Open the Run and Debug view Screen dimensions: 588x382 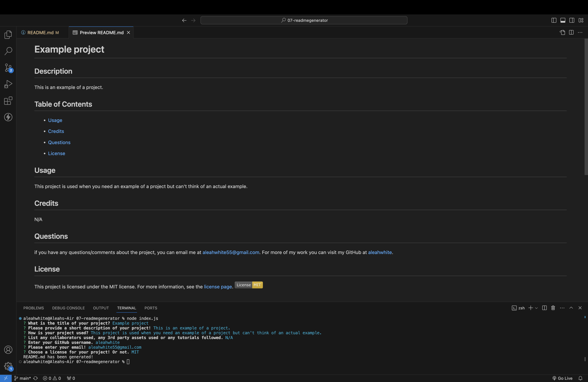coord(8,84)
